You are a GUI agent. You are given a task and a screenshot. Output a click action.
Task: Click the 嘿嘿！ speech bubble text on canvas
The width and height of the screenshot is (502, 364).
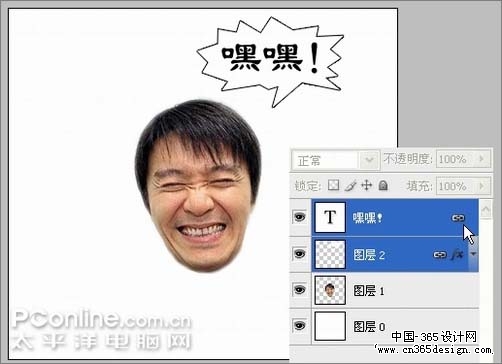click(x=271, y=58)
